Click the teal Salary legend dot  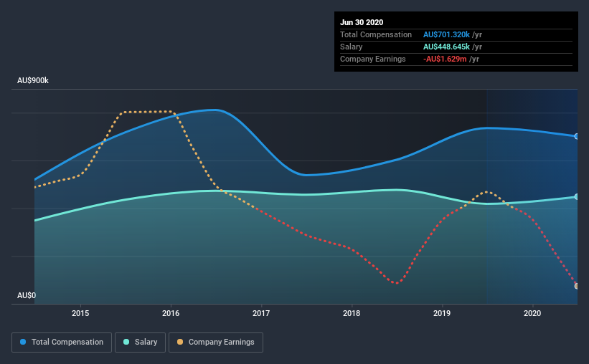(126, 342)
